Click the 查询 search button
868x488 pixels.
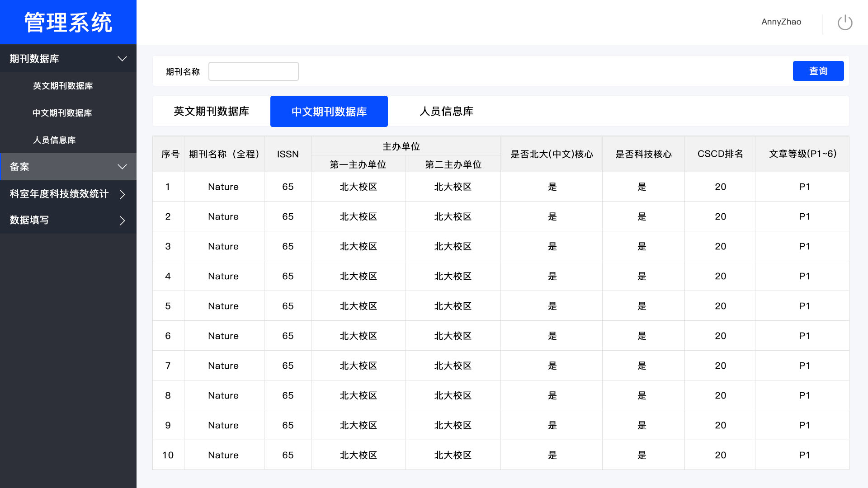(818, 71)
